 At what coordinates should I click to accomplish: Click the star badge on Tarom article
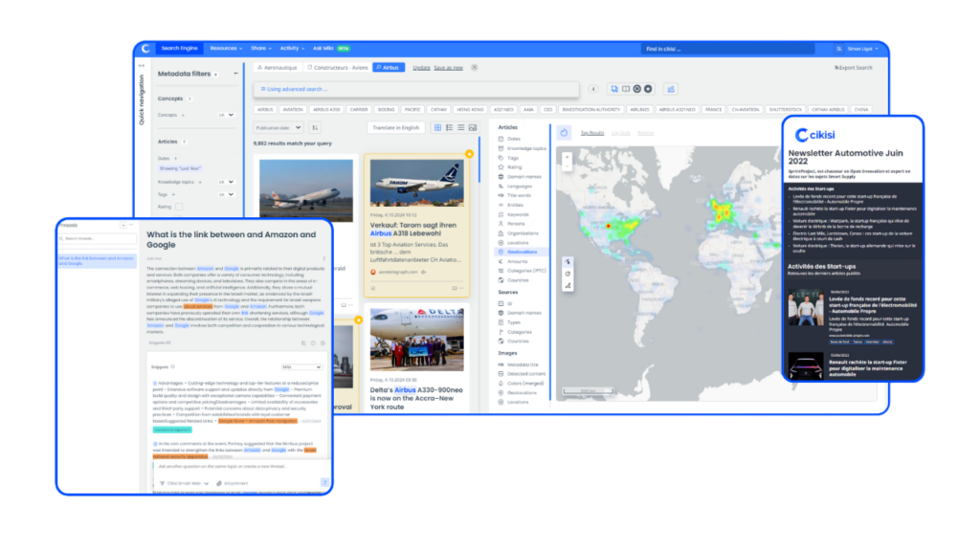pos(469,154)
